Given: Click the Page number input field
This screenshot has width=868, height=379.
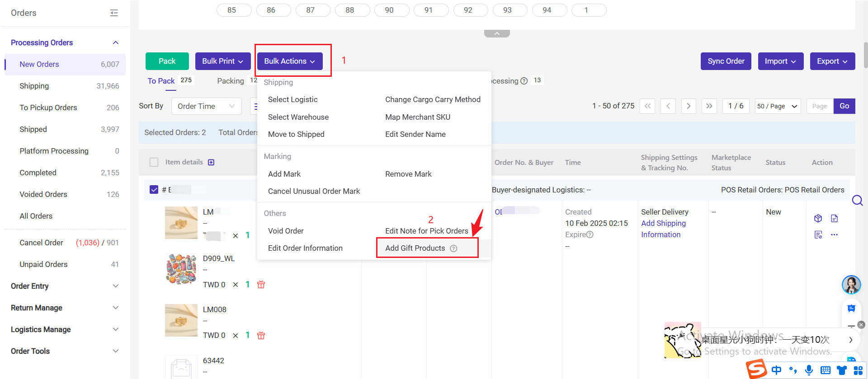Looking at the screenshot, I should tap(819, 106).
